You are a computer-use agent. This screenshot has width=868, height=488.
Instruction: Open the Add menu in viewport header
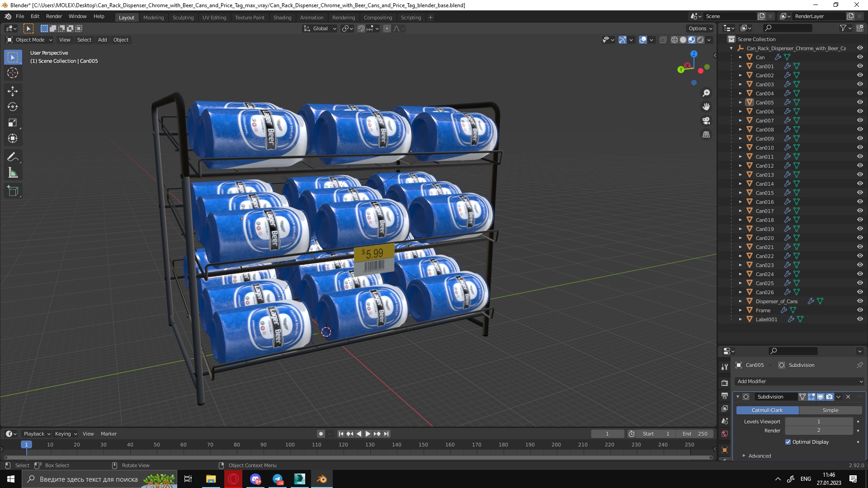click(103, 40)
